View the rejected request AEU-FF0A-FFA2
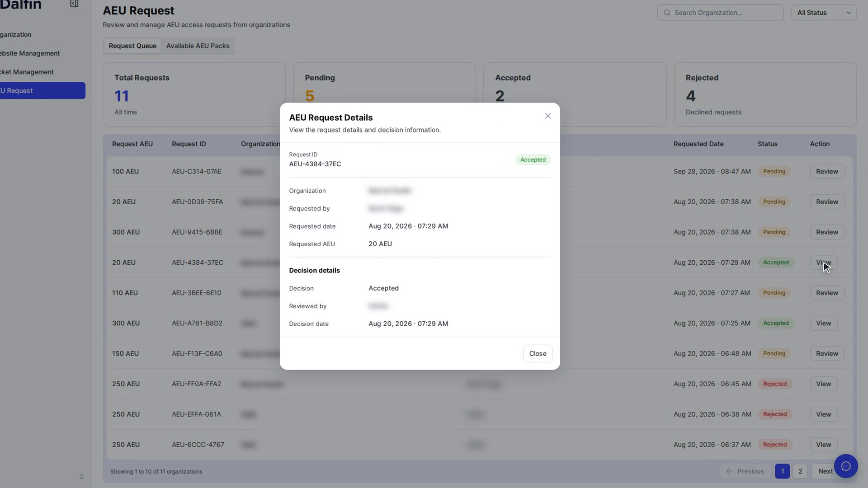 (x=823, y=384)
